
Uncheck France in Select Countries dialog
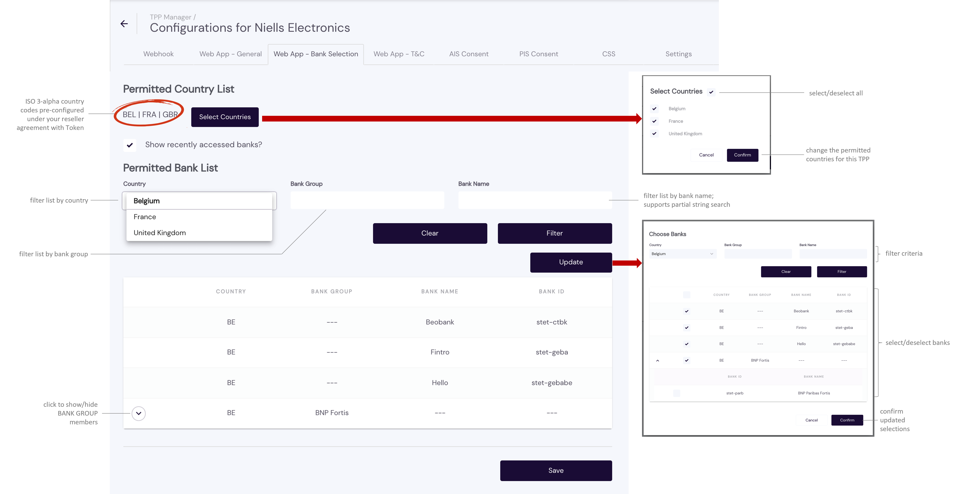coord(654,121)
